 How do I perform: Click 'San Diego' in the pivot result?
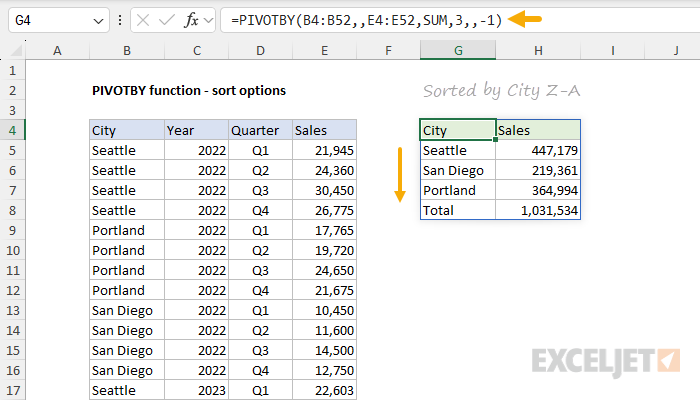tap(458, 171)
